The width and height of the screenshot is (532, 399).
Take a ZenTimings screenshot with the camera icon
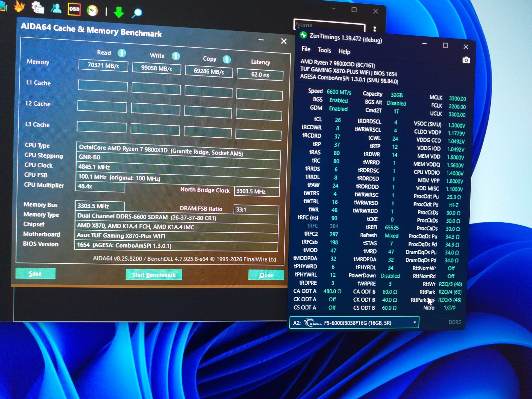[x=466, y=60]
